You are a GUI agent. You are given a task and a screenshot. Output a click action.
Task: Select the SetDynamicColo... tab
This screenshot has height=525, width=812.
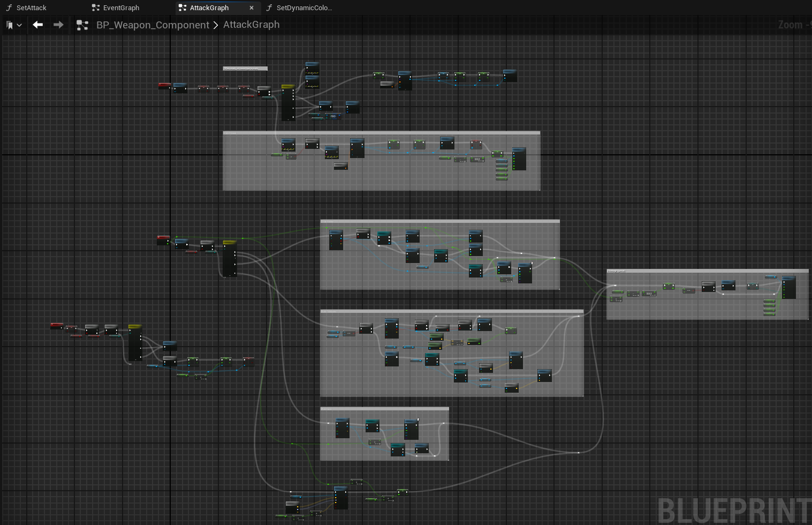303,7
